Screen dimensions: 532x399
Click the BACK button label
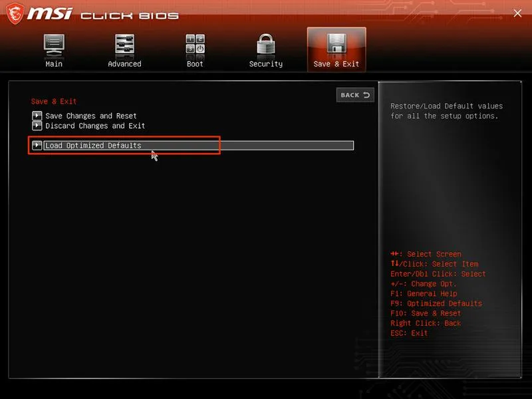tap(350, 95)
